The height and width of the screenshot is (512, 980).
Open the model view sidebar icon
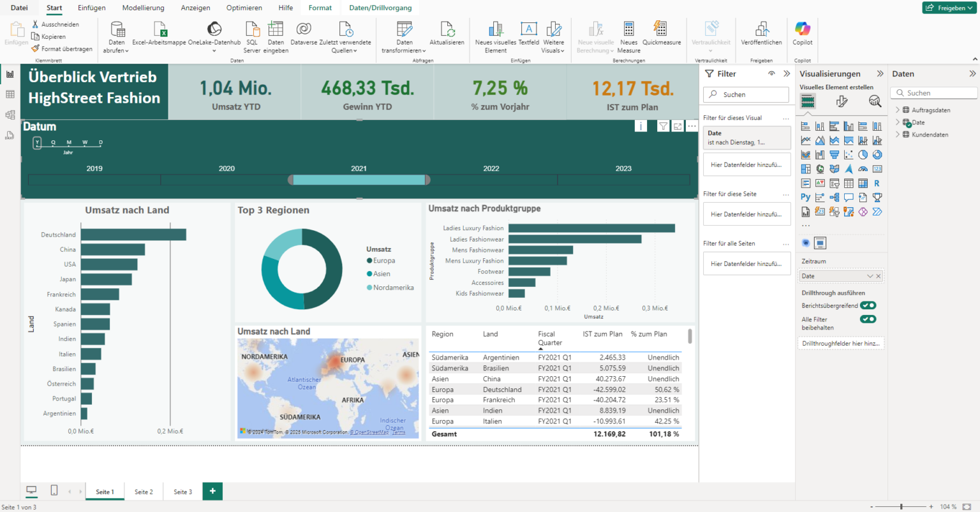[10, 115]
